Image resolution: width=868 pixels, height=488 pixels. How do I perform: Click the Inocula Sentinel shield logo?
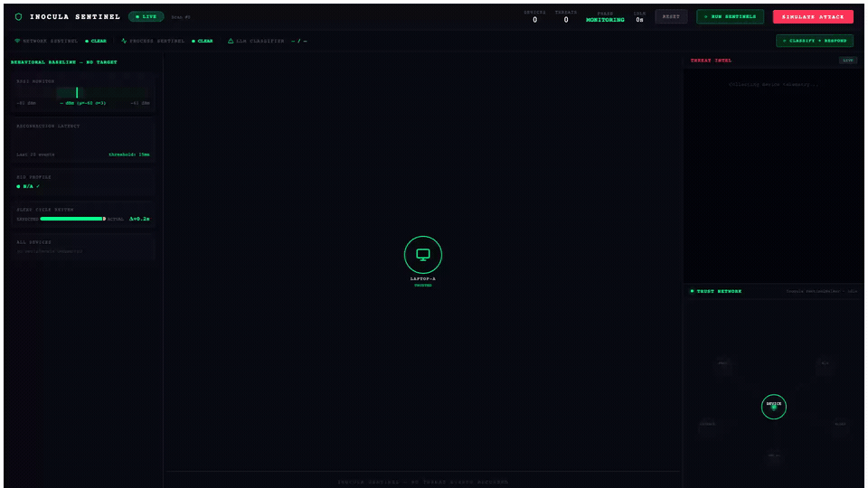tap(18, 16)
